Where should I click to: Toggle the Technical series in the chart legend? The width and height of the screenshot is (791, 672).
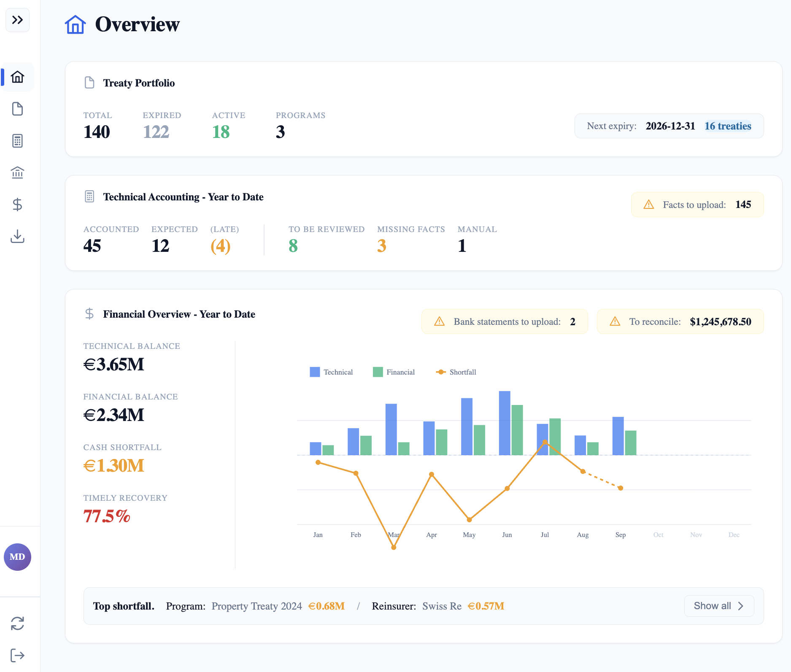point(332,372)
